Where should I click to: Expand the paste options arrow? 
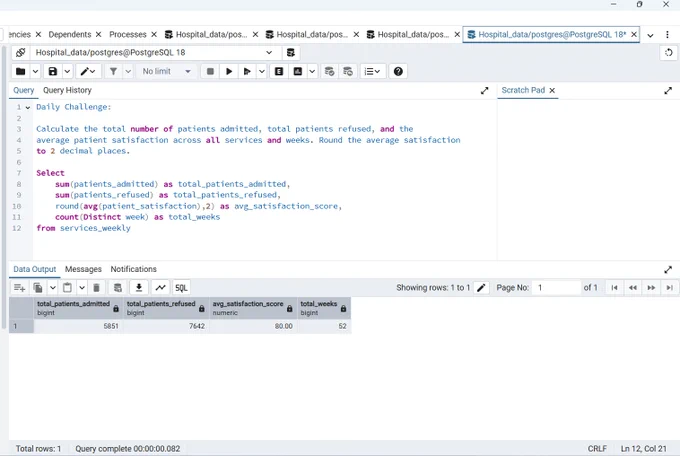pos(82,288)
